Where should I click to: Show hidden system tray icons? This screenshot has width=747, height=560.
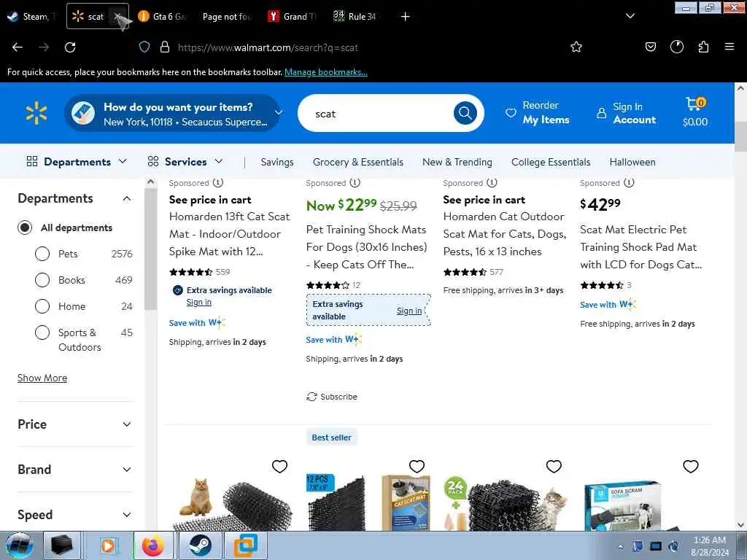(x=620, y=546)
